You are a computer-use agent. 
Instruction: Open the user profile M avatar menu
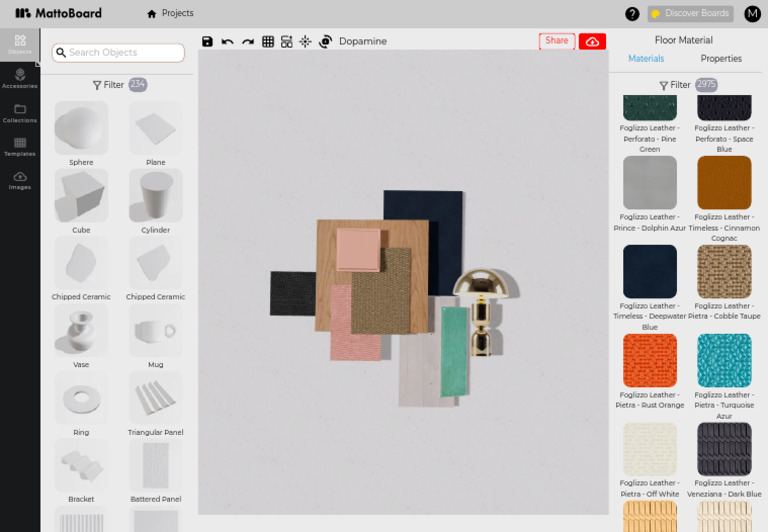click(x=752, y=14)
